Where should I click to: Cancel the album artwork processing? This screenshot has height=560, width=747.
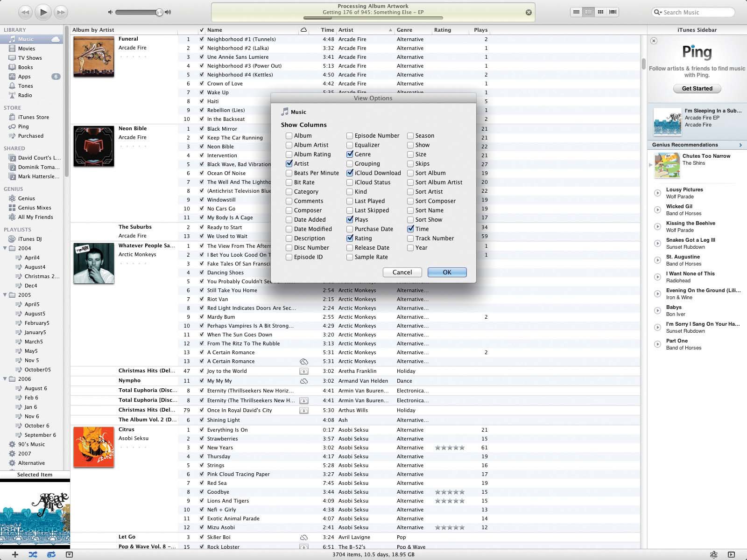(529, 13)
